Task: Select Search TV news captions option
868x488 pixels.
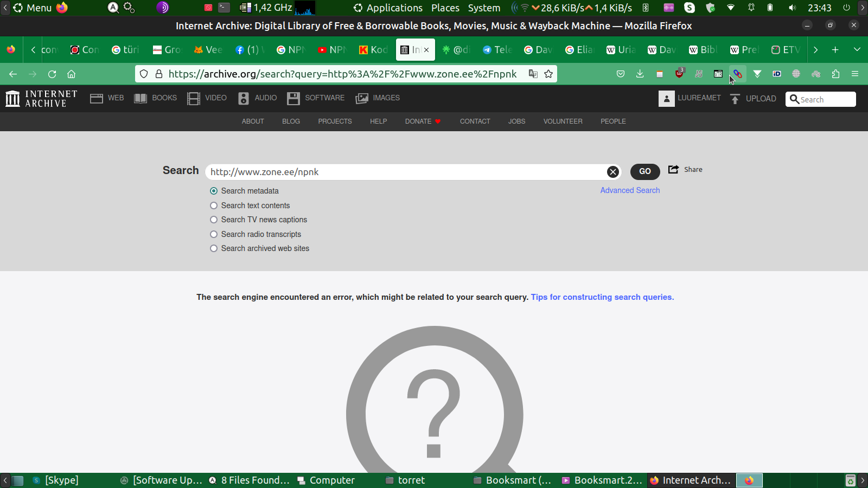Action: point(214,220)
